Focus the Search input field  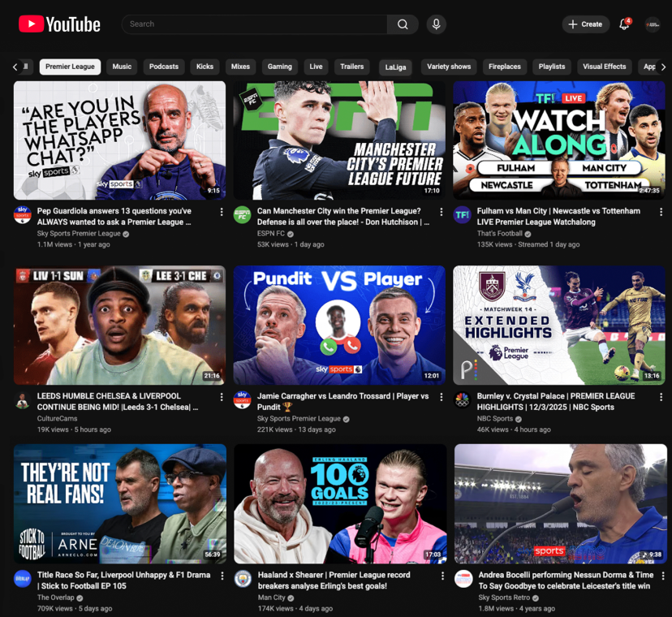click(x=255, y=24)
